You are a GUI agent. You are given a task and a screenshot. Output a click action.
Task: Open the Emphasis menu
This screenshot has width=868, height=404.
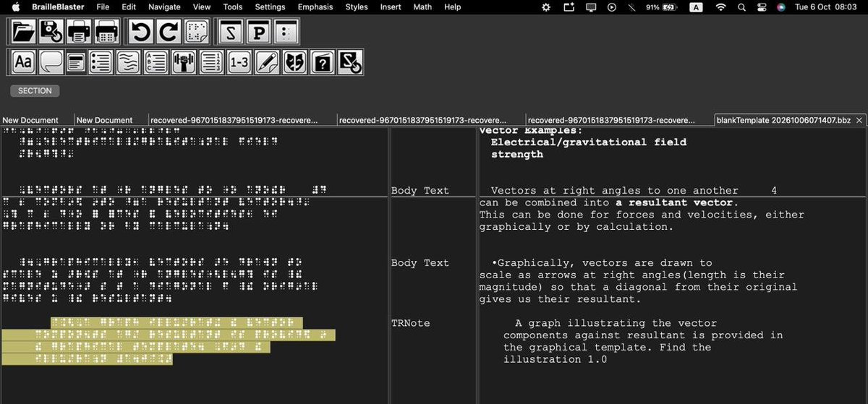pos(315,7)
